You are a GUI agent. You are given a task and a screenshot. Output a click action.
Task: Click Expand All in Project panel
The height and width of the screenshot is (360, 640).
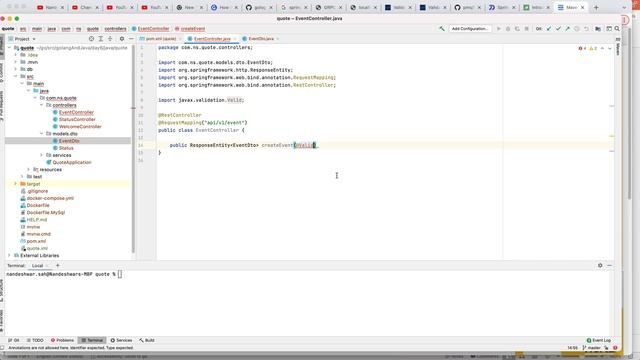coord(100,39)
